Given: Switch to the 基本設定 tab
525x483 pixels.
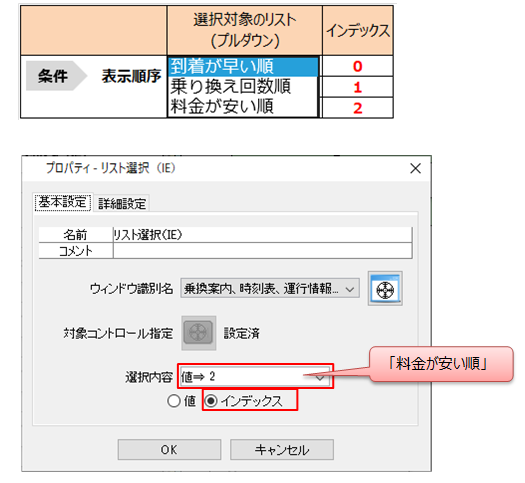Looking at the screenshot, I should pyautogui.click(x=63, y=203).
